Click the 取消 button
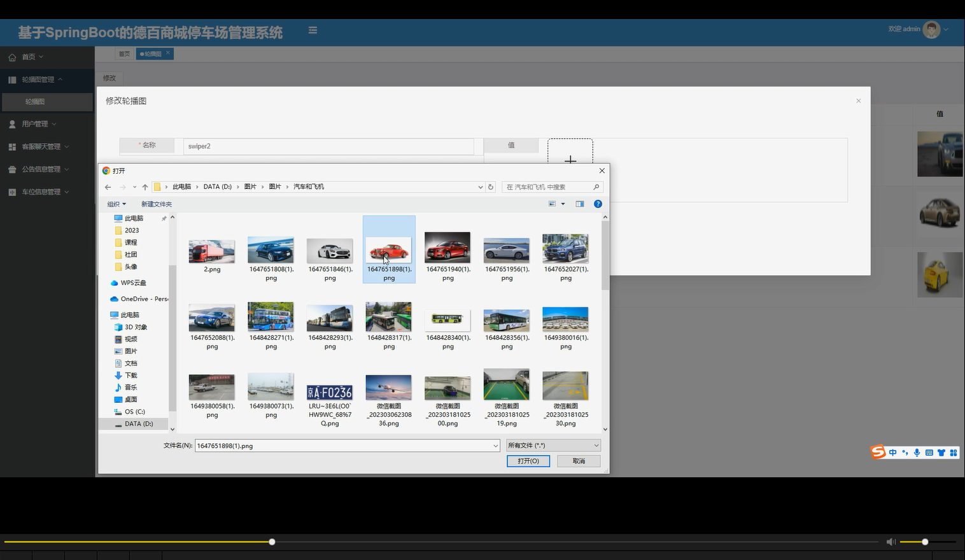The height and width of the screenshot is (560, 965). pyautogui.click(x=579, y=461)
